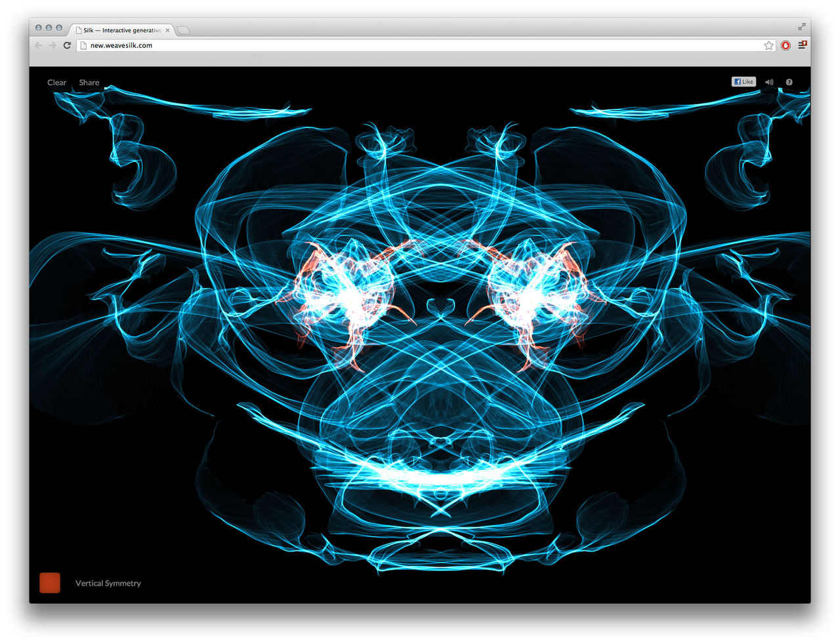
Task: Go back with browser back arrow
Action: click(x=38, y=45)
